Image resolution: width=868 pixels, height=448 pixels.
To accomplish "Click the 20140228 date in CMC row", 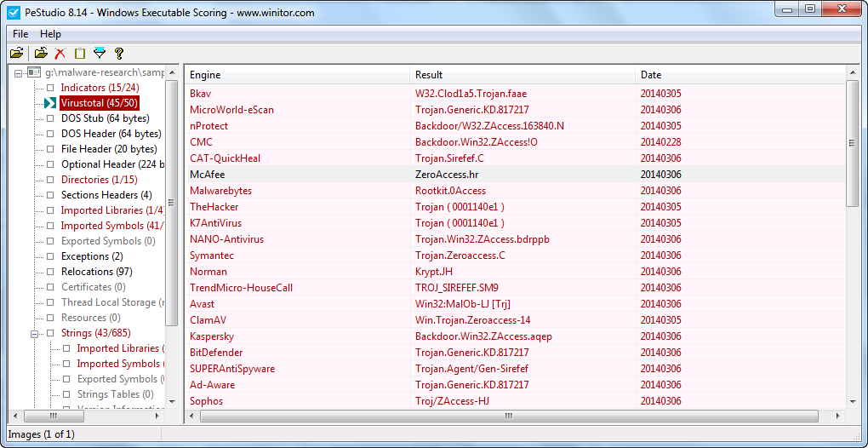I will pyautogui.click(x=661, y=141).
